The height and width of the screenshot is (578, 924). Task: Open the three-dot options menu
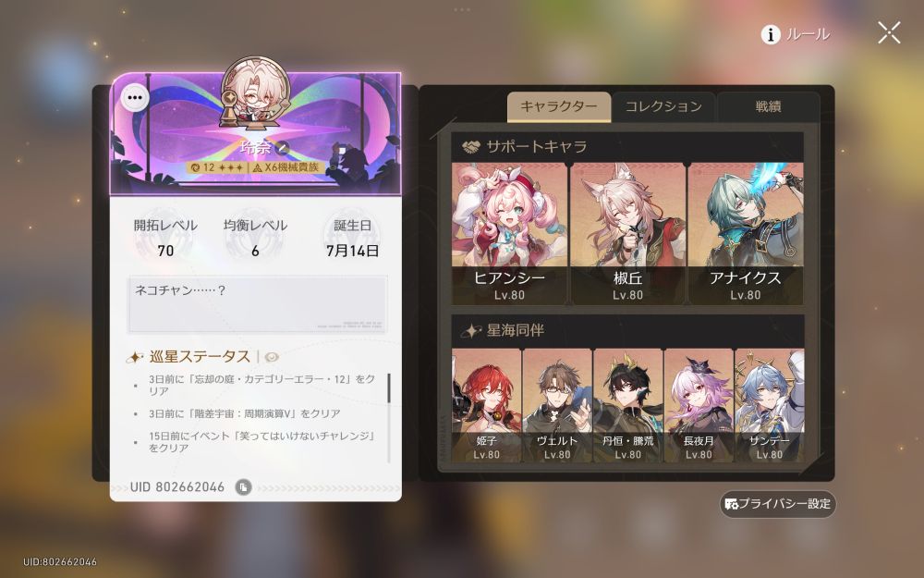(x=135, y=97)
